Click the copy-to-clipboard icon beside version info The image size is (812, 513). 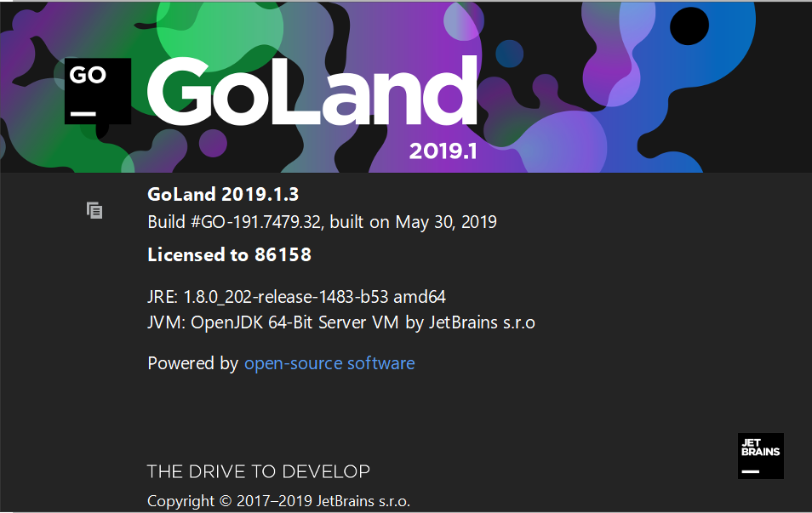pyautogui.click(x=94, y=210)
